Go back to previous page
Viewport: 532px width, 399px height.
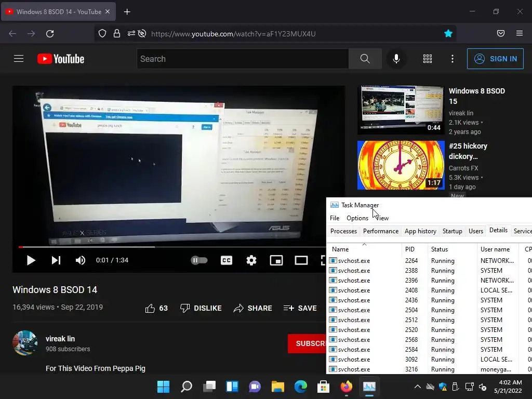[x=12, y=34]
